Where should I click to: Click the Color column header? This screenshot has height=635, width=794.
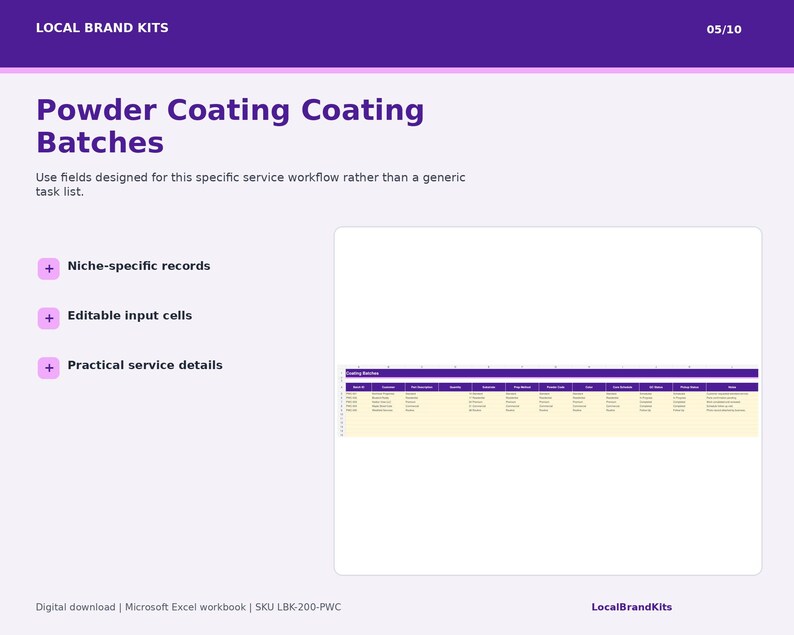point(589,387)
